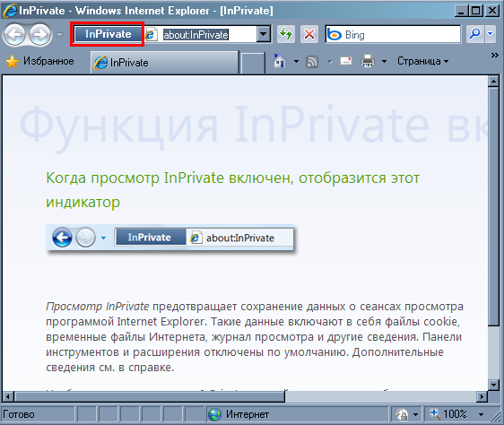Print the page with printer icon

click(368, 61)
